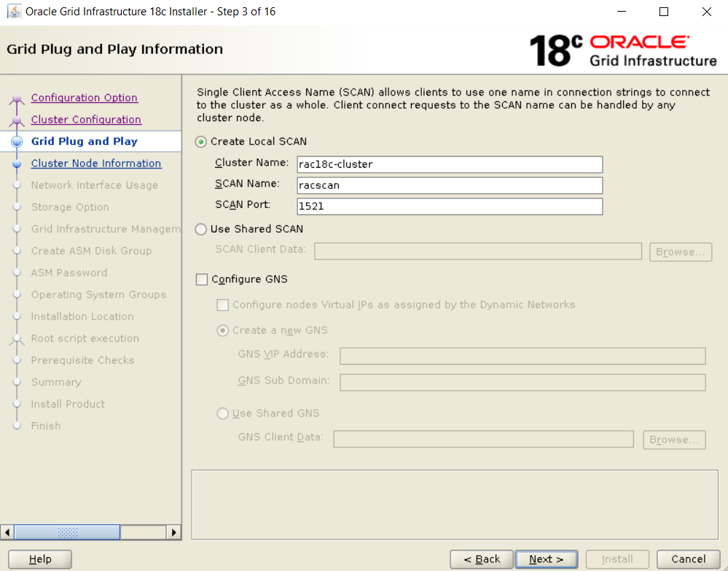Click the SCAN Port input field
Viewport: 728px width, 571px height.
point(450,206)
